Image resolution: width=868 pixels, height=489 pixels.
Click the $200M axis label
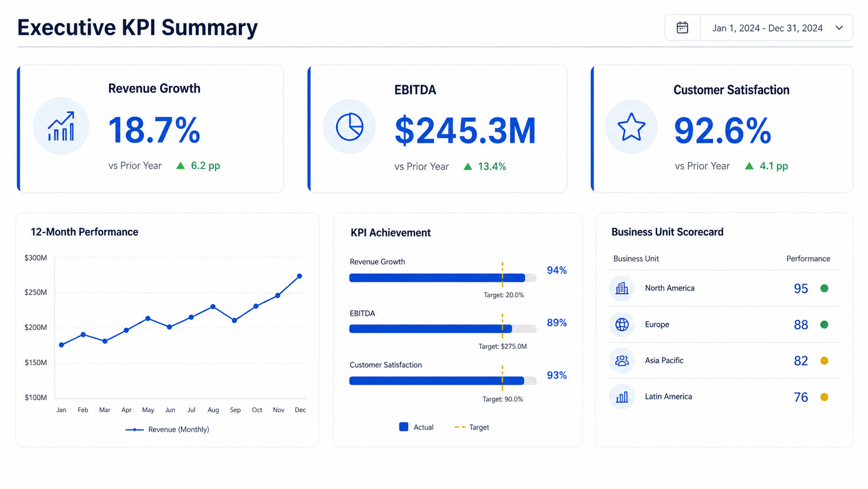pos(35,327)
